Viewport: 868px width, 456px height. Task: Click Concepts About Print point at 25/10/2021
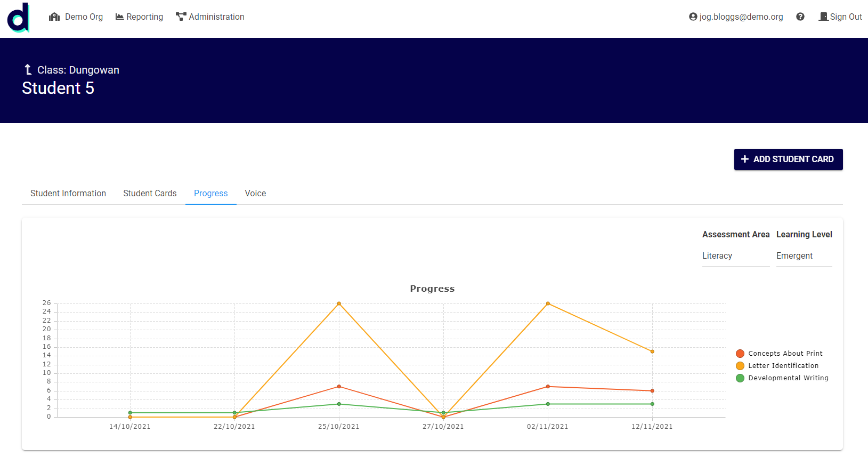(339, 387)
